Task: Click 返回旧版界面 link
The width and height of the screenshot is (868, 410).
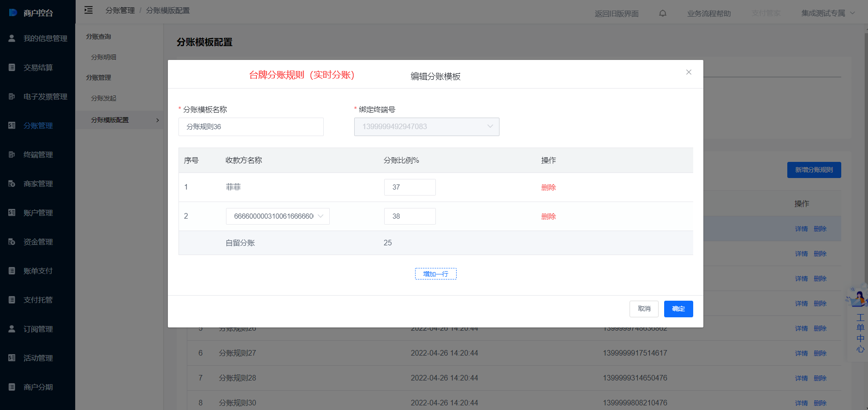Action: point(617,14)
